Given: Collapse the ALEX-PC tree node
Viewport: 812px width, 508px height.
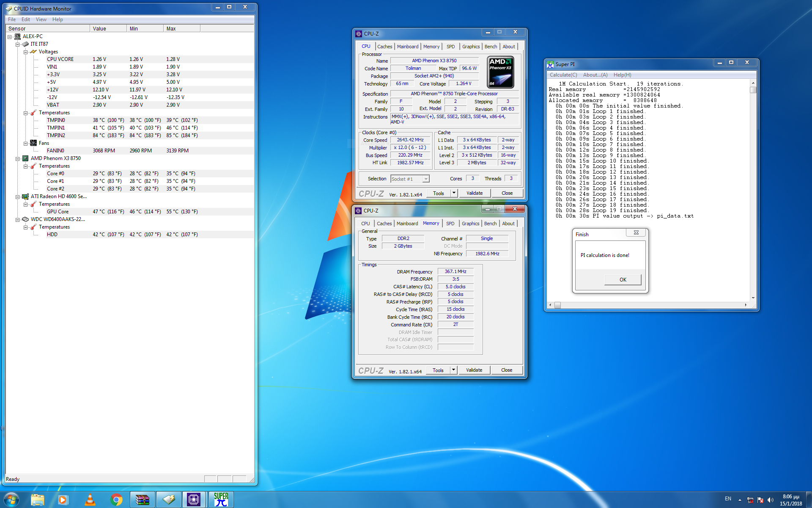Looking at the screenshot, I should pyautogui.click(x=9, y=37).
